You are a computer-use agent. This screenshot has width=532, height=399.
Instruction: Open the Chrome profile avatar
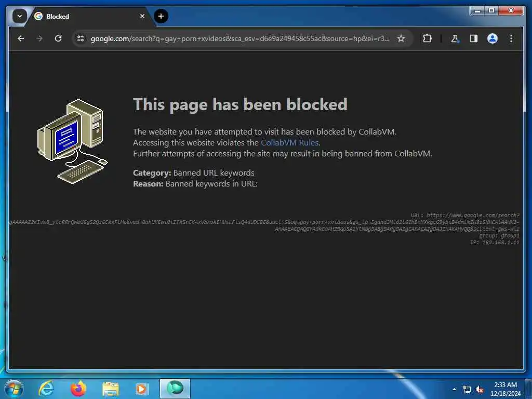tap(493, 38)
